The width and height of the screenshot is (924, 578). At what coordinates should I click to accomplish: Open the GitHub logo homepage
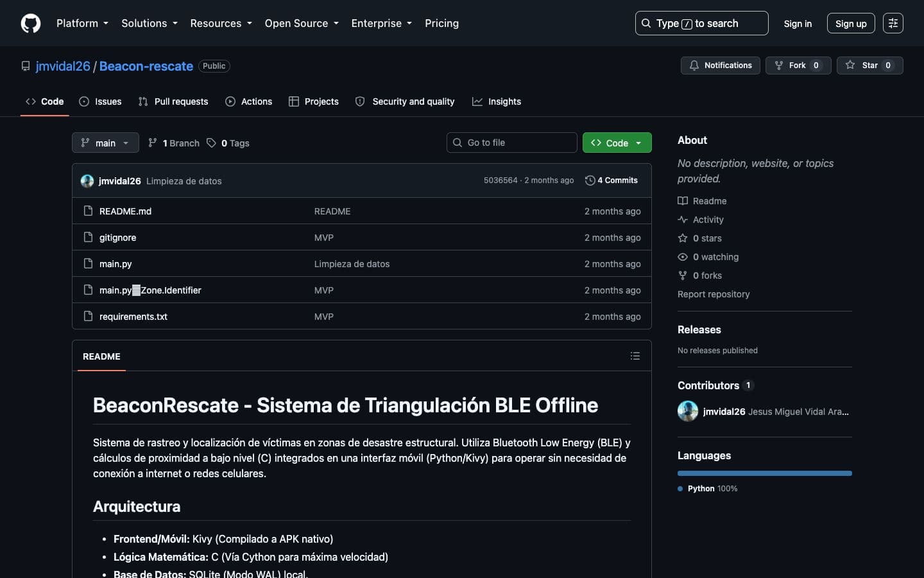pyautogui.click(x=31, y=23)
